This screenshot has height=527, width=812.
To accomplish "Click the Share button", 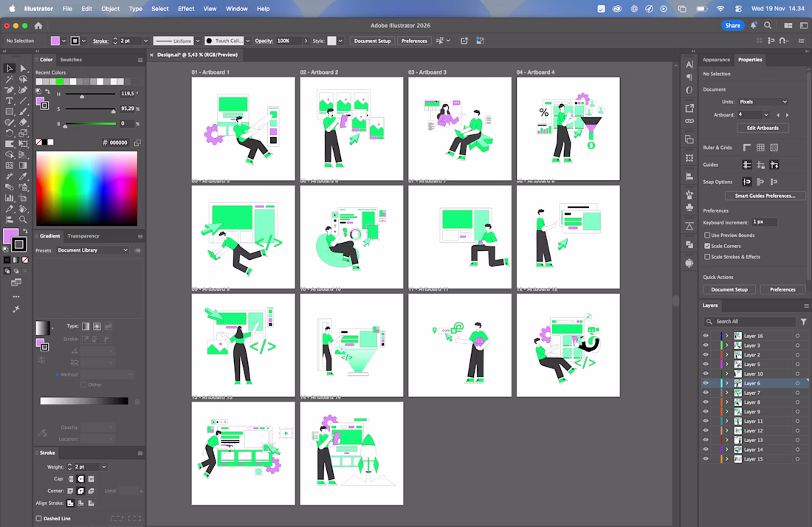I will [732, 25].
